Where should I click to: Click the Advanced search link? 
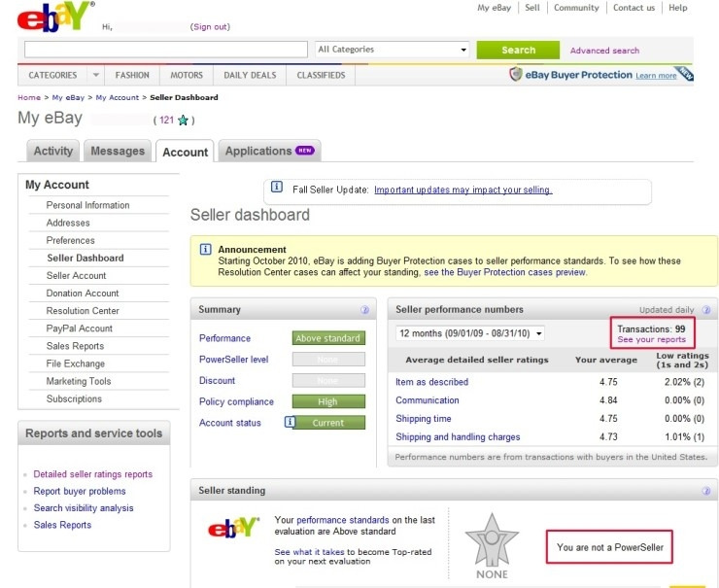(x=604, y=51)
